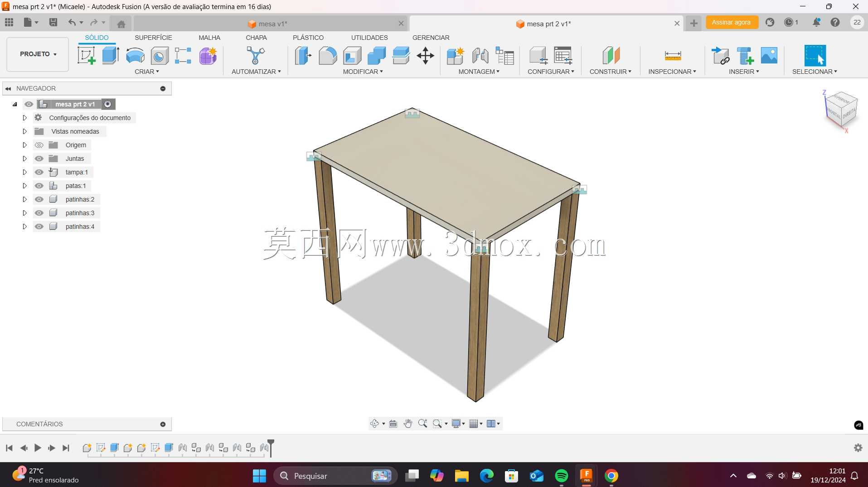Image resolution: width=868 pixels, height=487 pixels.
Task: Select the Create Sketch tool
Action: [x=86, y=56]
